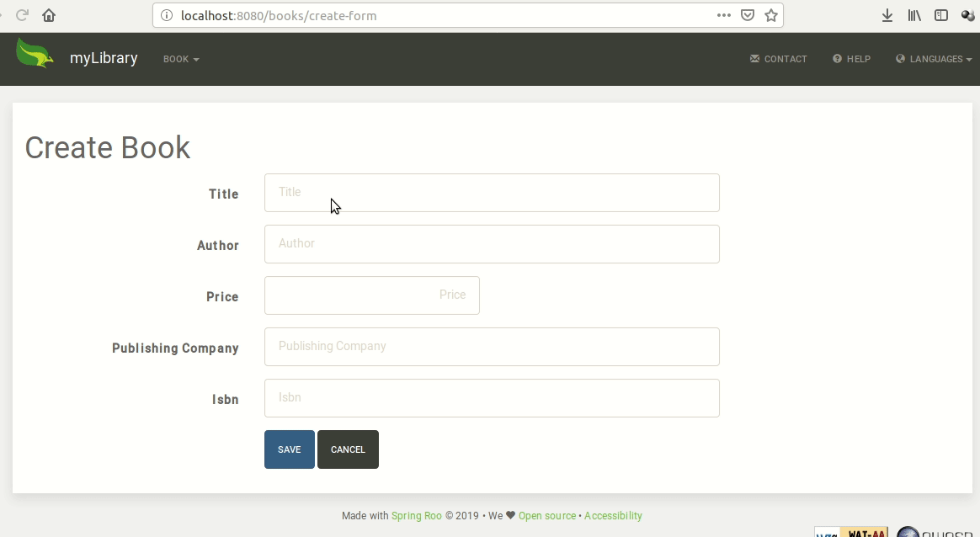Click the Downloads arrow icon in browser toolbar
Screen dimensions: 980x537
pos(887,14)
